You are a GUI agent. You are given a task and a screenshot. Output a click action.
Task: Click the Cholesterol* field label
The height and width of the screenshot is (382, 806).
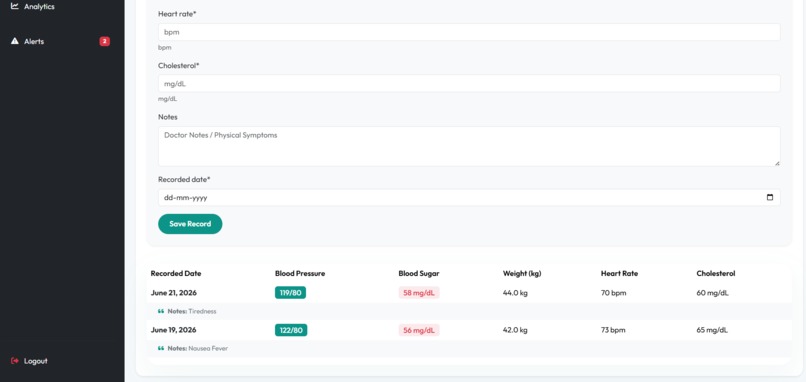pos(178,65)
